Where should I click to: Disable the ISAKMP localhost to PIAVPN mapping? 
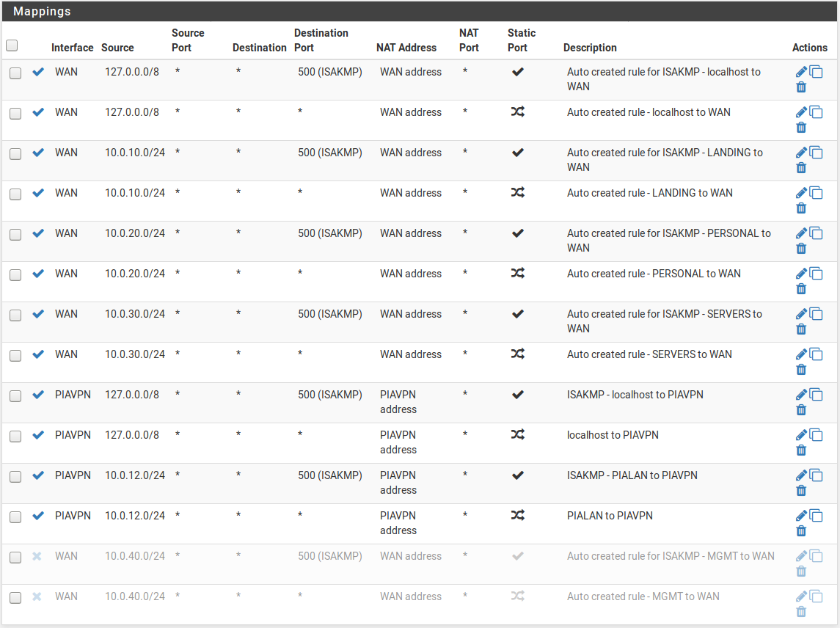(x=38, y=395)
